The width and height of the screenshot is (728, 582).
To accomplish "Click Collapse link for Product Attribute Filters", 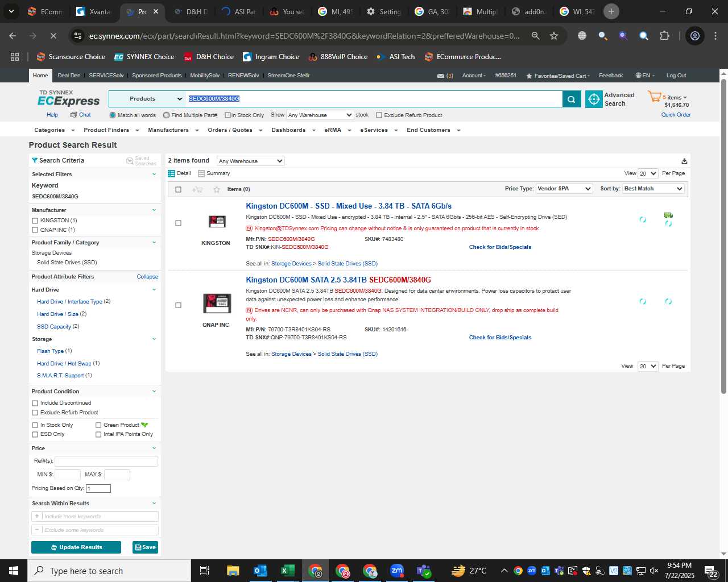I will pos(147,277).
